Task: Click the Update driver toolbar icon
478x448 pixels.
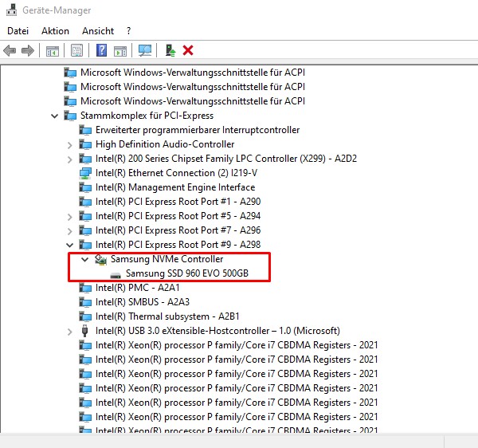Action: 170,50
